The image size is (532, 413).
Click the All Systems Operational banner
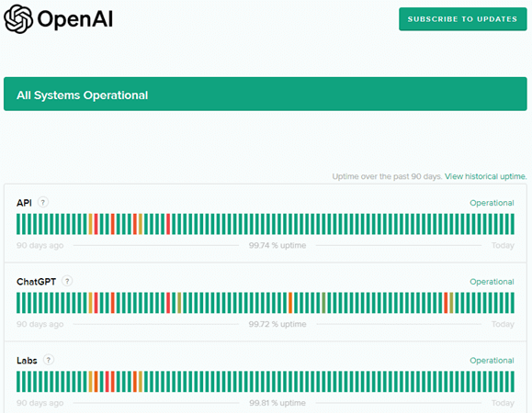[266, 94]
